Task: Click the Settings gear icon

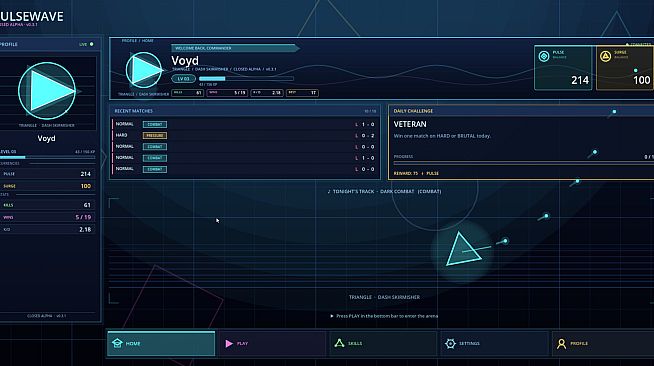Action: (x=450, y=343)
